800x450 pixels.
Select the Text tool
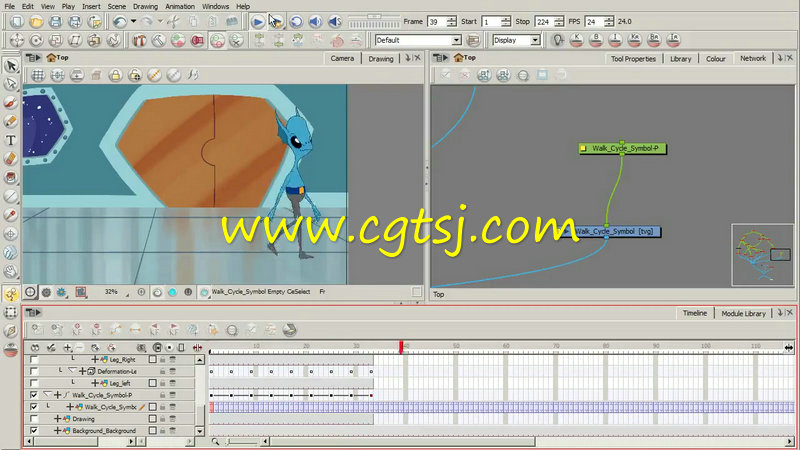(11, 140)
